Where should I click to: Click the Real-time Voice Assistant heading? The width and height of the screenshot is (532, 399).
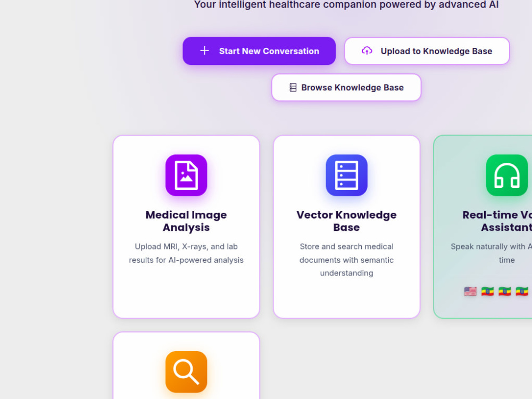(497, 221)
